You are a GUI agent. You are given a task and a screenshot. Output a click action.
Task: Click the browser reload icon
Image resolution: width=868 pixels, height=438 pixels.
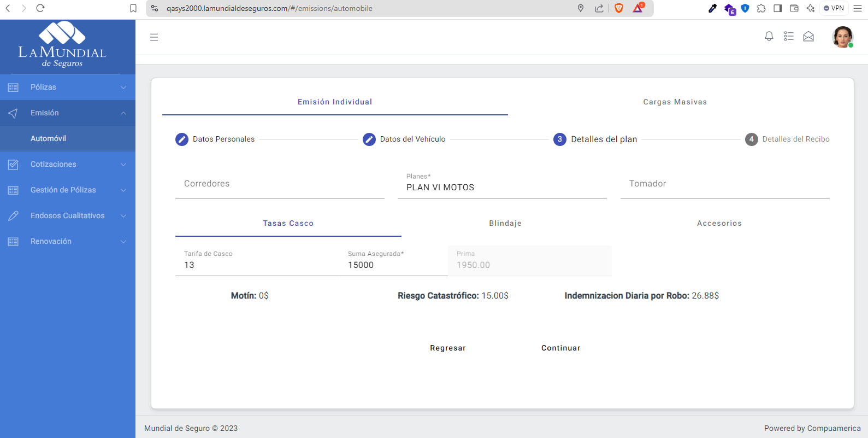click(x=40, y=8)
